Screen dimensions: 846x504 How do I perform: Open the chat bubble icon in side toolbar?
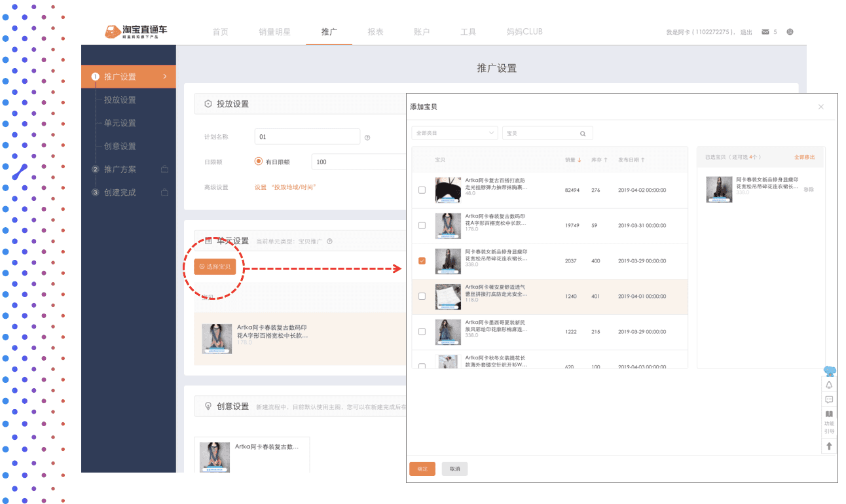tap(829, 400)
